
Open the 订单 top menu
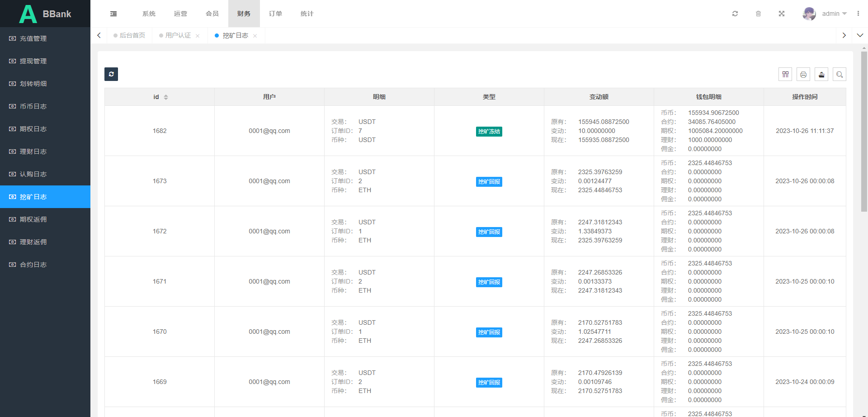point(275,14)
